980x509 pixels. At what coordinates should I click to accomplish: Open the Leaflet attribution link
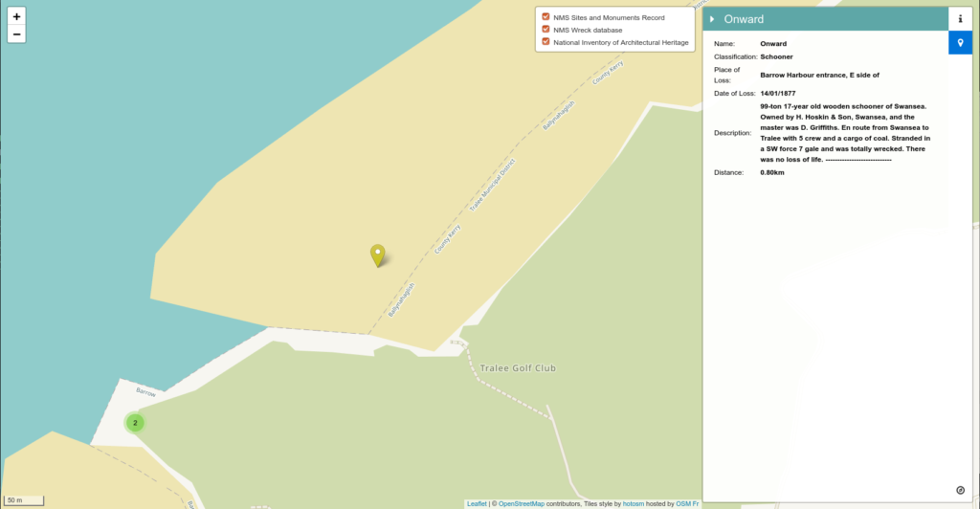pyautogui.click(x=477, y=503)
